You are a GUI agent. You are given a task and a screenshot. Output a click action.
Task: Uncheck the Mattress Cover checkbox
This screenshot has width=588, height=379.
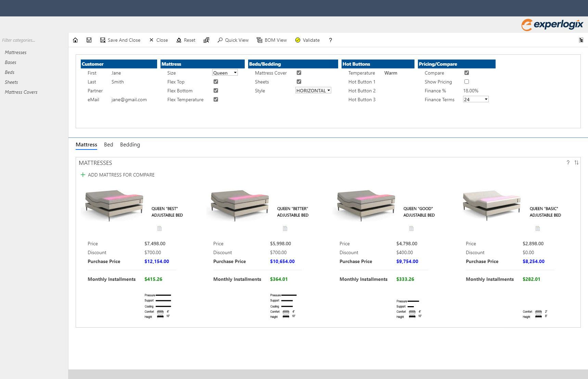coord(299,73)
